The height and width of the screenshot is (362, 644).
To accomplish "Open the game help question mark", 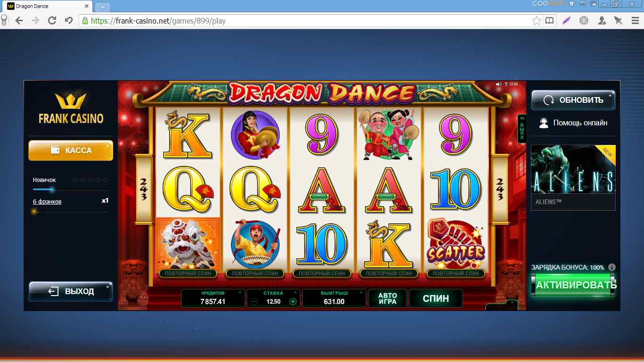I will [505, 84].
